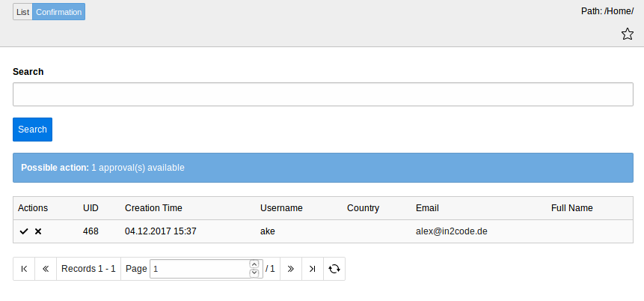Jump to last page of records

pyautogui.click(x=313, y=269)
